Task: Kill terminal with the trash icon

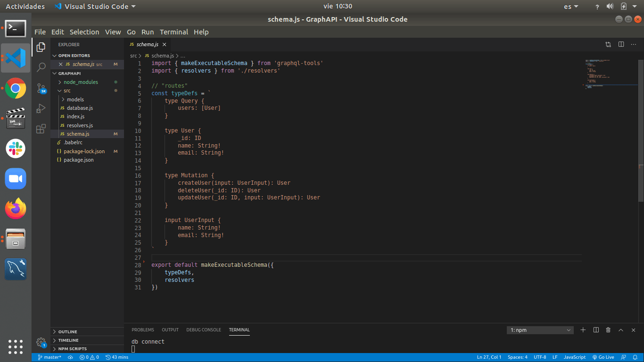Action: coord(608,330)
